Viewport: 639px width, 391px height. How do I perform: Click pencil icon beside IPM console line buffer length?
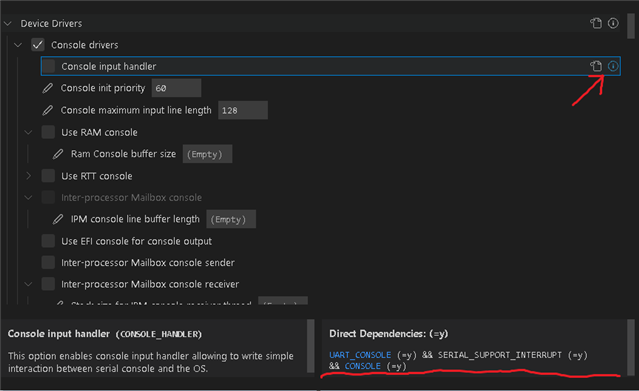pos(58,219)
